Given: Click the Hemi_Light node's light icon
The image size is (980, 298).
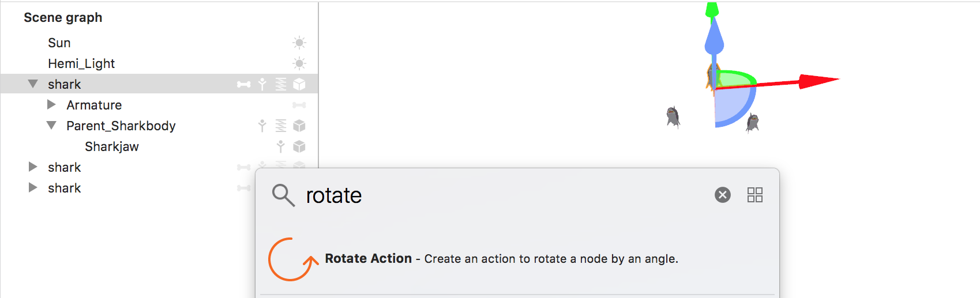Looking at the screenshot, I should coord(299,63).
